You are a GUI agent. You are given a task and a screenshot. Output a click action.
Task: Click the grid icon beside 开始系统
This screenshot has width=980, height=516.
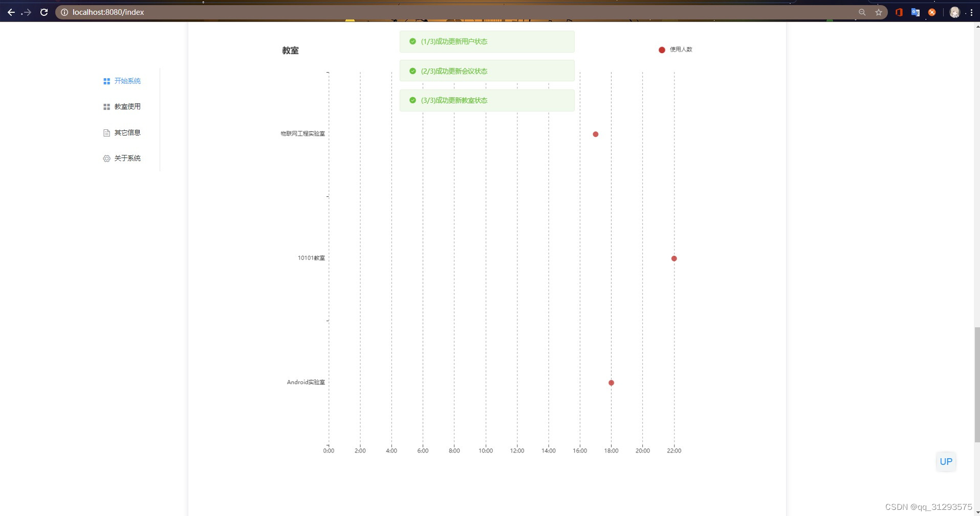106,81
